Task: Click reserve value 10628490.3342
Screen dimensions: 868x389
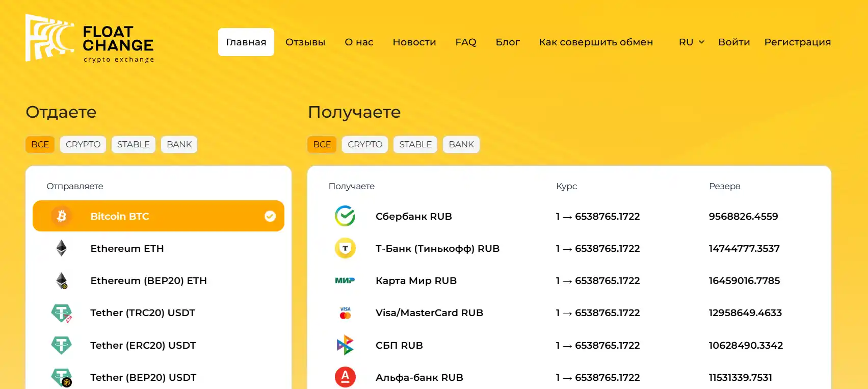Action: pos(746,345)
